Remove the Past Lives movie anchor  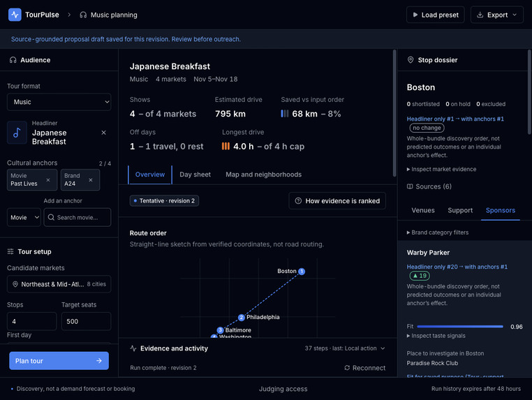coord(48,180)
